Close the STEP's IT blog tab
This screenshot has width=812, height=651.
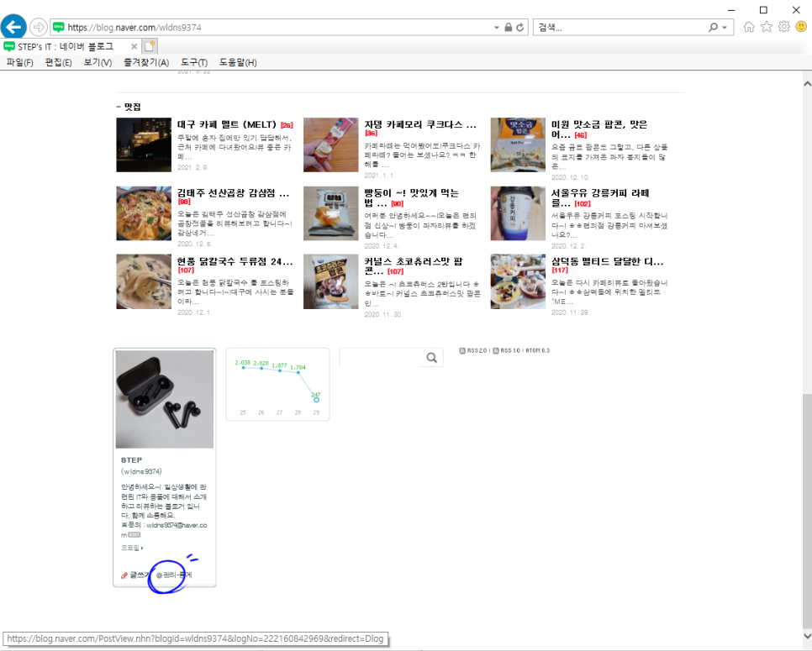click(x=134, y=46)
